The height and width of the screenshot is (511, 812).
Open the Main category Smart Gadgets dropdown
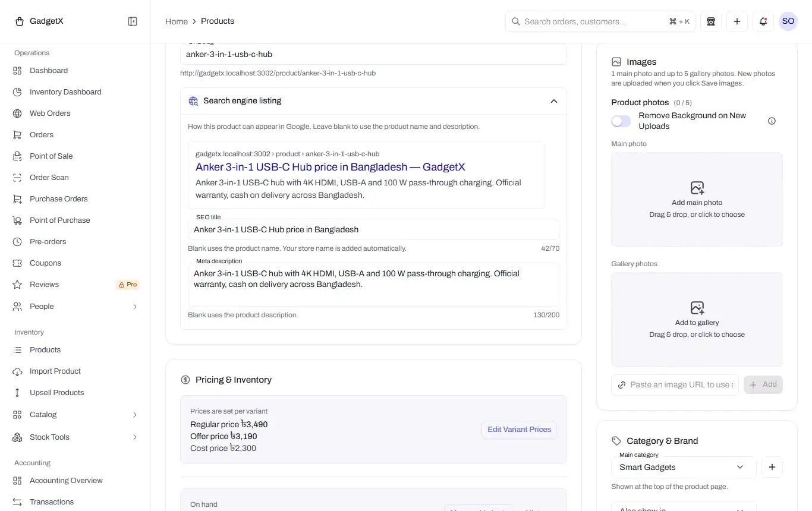point(684,467)
